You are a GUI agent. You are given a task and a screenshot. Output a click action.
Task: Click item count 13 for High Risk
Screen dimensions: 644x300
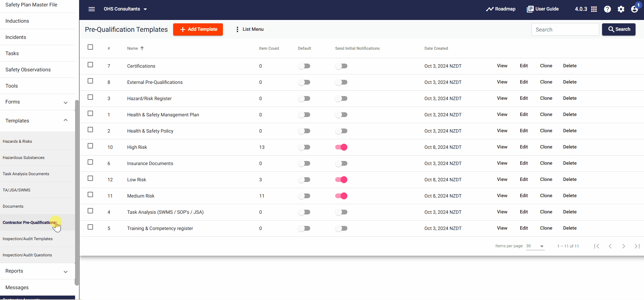[262, 147]
